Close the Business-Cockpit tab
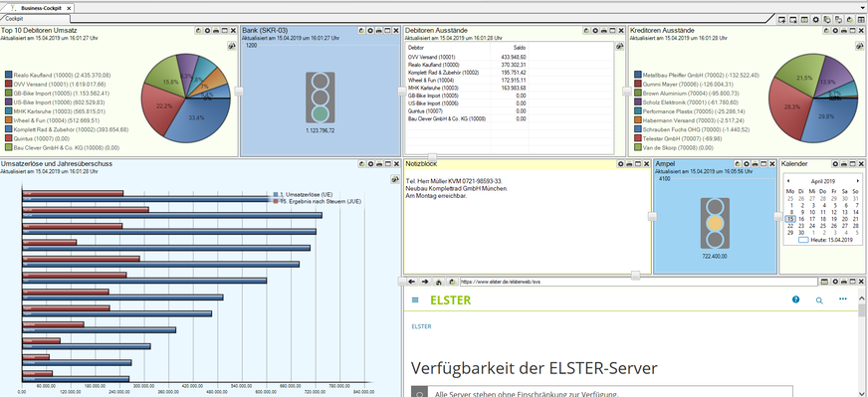This screenshot has height=397, width=868. (x=69, y=8)
